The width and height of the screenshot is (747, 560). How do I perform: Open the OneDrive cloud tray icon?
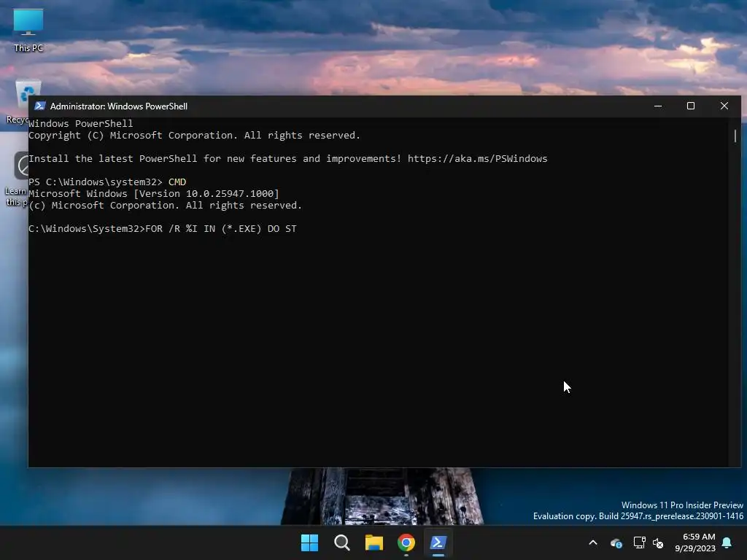(616, 542)
